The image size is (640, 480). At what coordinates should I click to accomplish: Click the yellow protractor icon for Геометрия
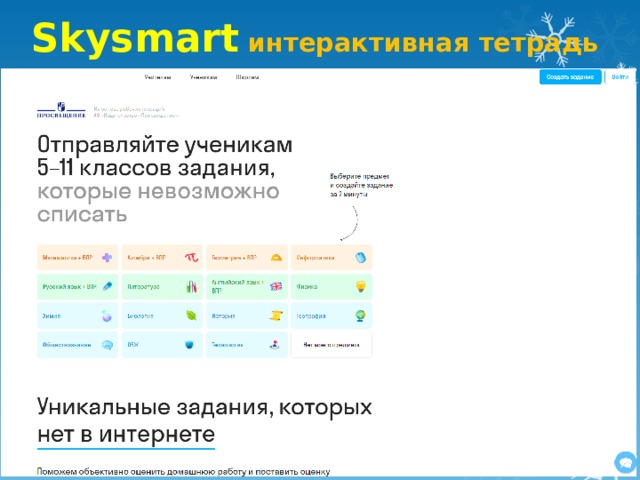(x=276, y=258)
